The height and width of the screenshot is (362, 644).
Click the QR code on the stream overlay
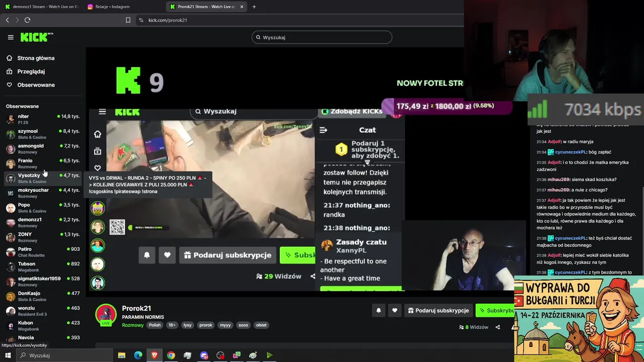click(x=117, y=227)
